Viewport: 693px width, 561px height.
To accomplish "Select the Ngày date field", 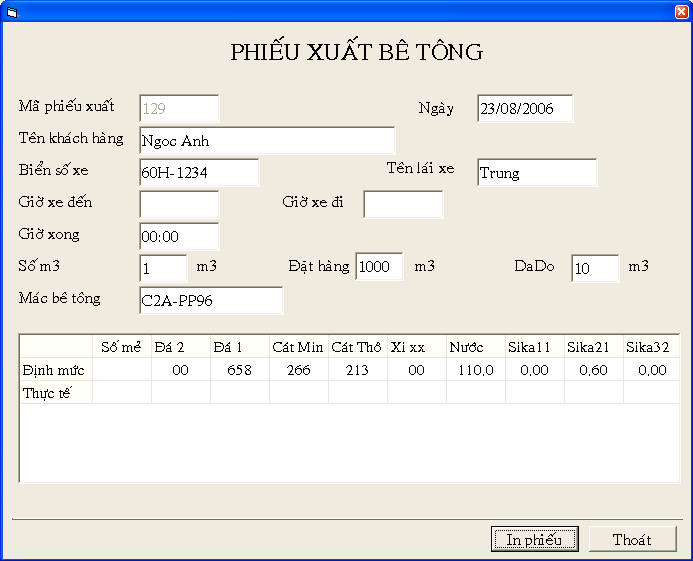I will (525, 108).
